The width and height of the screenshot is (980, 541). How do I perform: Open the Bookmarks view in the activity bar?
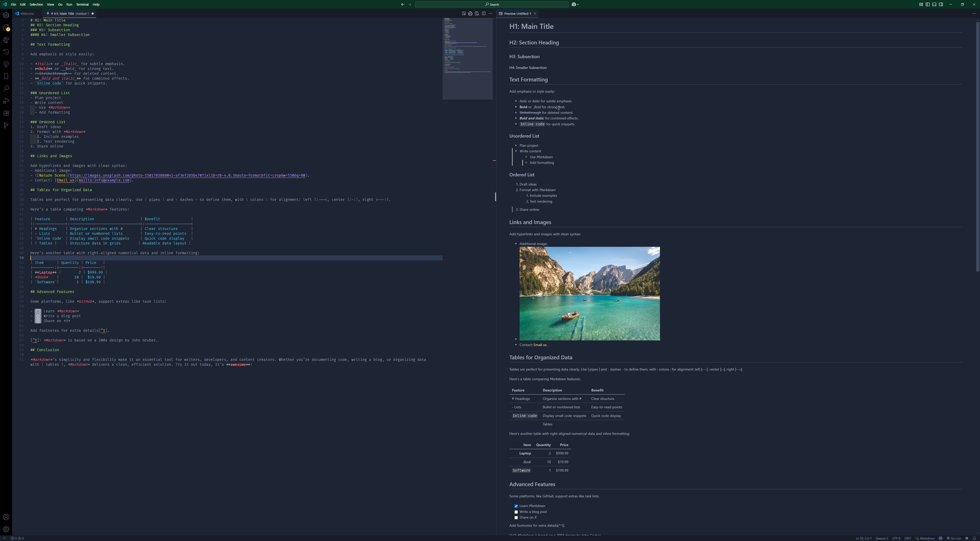click(x=6, y=77)
